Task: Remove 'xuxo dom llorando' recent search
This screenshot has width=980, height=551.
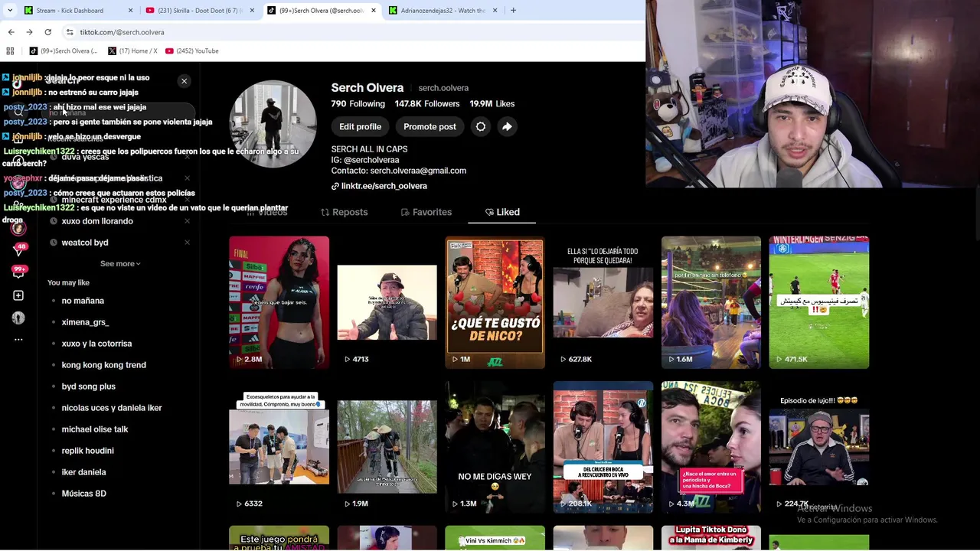Action: click(187, 221)
